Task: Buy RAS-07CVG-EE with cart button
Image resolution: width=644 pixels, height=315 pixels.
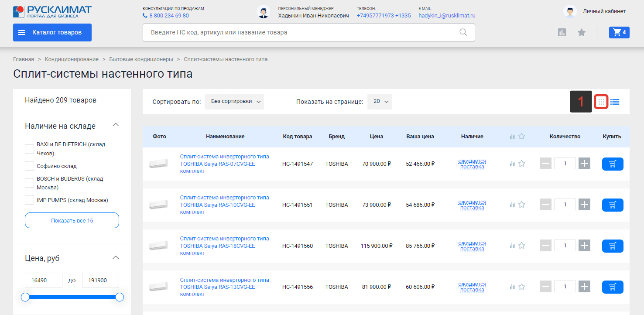Action: pos(613,164)
